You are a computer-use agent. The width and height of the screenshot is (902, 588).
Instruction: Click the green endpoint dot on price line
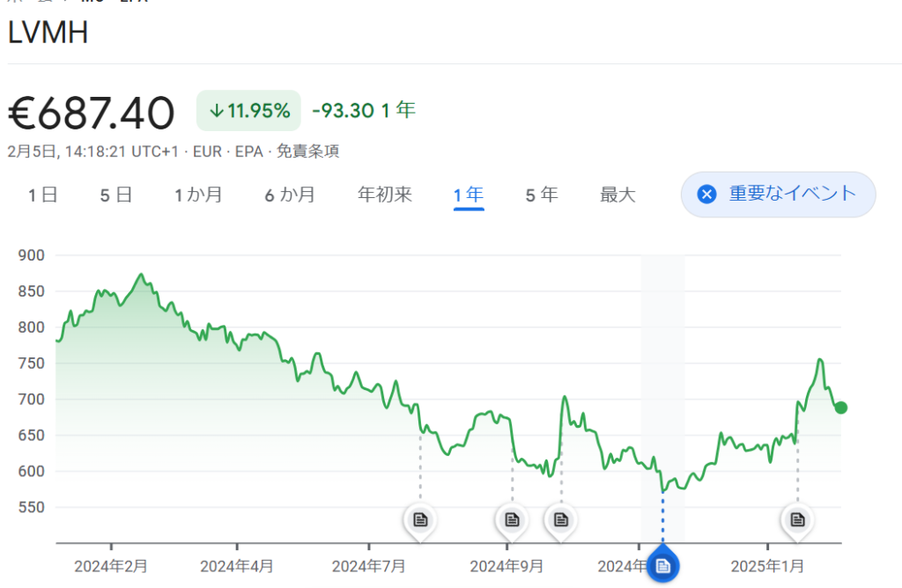pos(840,408)
